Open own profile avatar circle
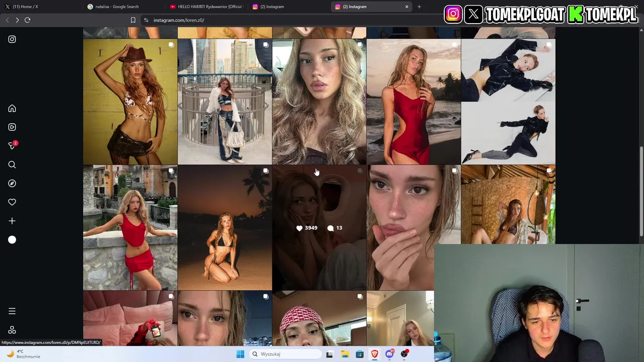The height and width of the screenshot is (362, 644). pyautogui.click(x=12, y=240)
